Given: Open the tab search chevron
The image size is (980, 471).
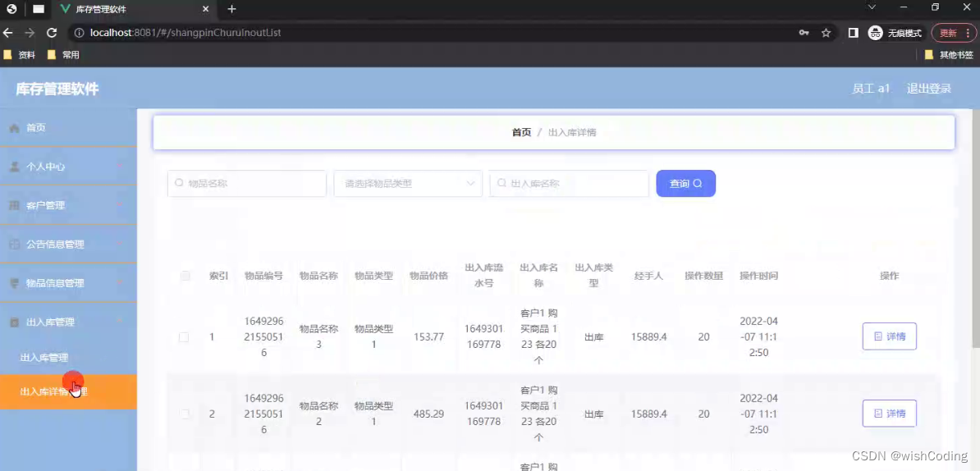Looking at the screenshot, I should 872,7.
